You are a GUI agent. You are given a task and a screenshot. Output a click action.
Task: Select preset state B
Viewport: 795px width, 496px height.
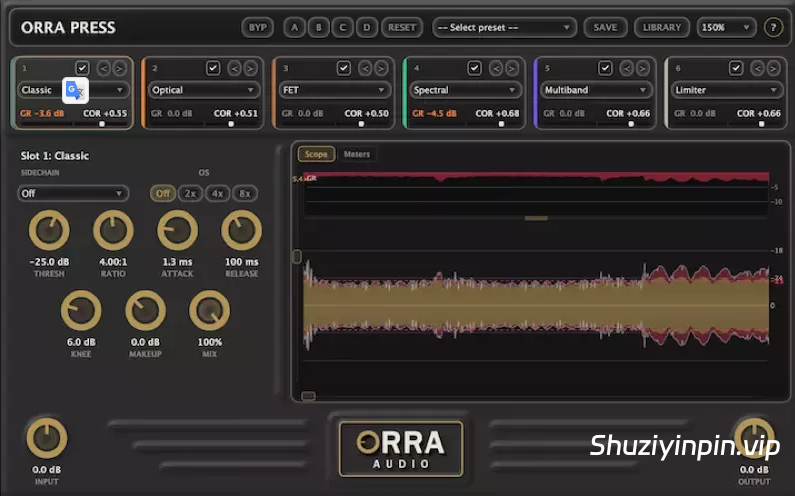click(318, 27)
